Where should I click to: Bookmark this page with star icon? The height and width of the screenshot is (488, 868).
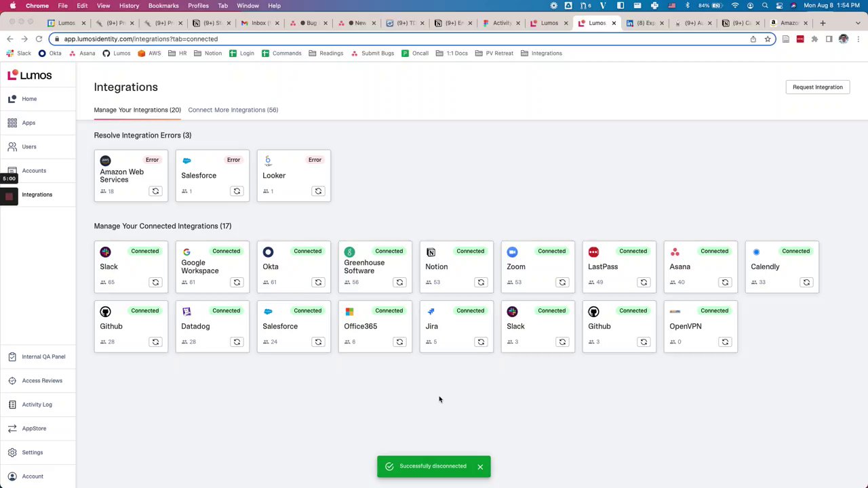pos(768,39)
